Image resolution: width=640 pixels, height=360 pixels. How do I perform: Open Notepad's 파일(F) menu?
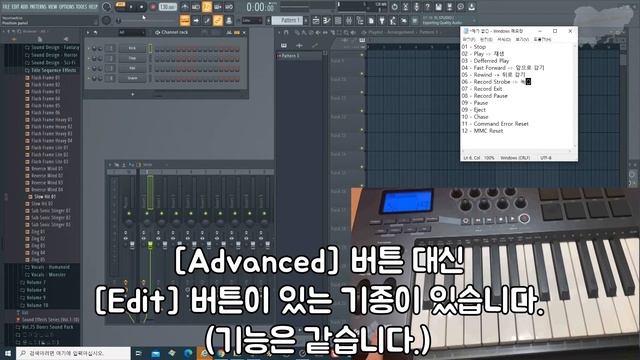(x=469, y=39)
